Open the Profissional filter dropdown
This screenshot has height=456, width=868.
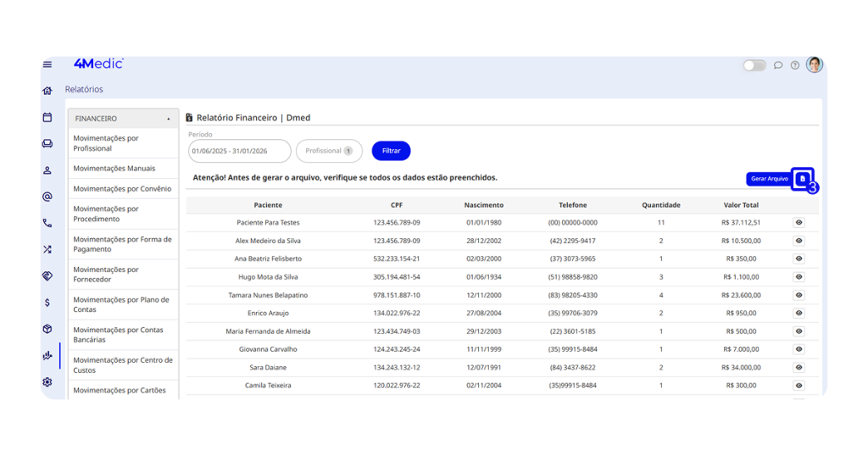(x=329, y=151)
